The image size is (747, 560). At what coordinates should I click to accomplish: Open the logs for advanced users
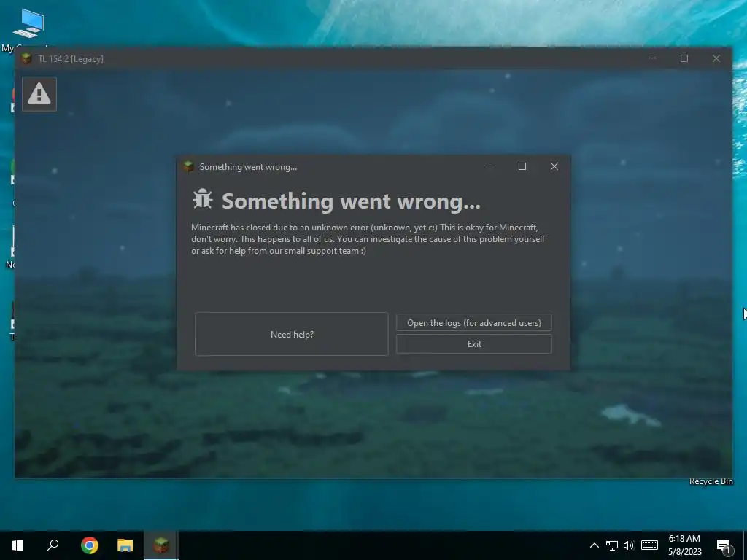pyautogui.click(x=474, y=323)
